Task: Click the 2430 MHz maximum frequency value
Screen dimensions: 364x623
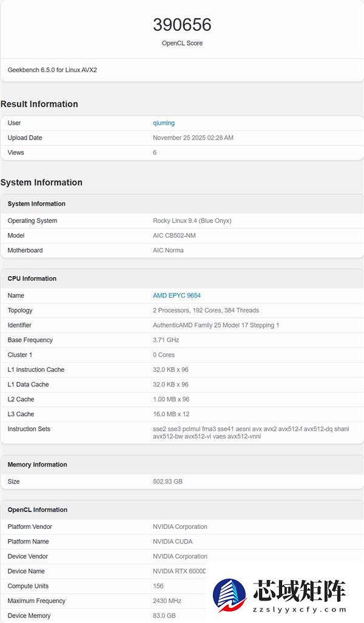Action: [x=167, y=601]
